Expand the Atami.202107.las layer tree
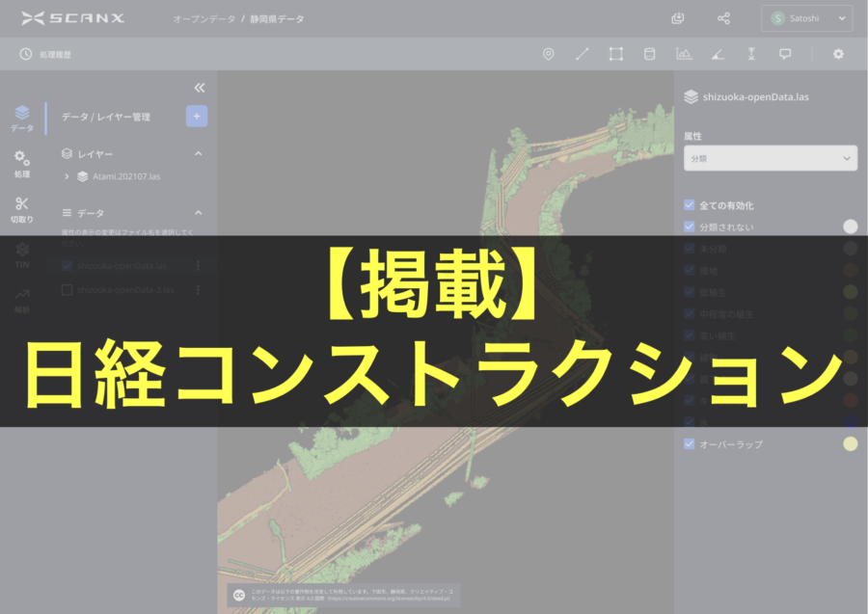 click(67, 176)
